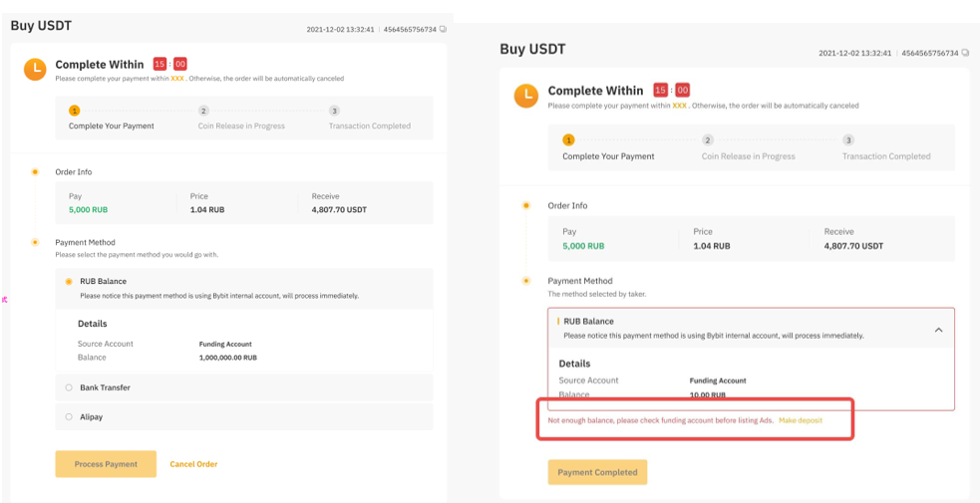Click step 1 circle in left panel progress bar

click(x=75, y=112)
